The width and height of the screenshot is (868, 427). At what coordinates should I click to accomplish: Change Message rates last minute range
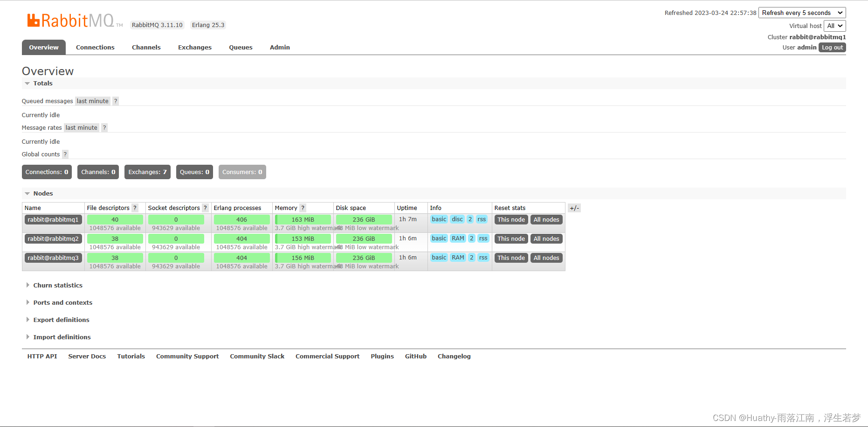[82, 127]
